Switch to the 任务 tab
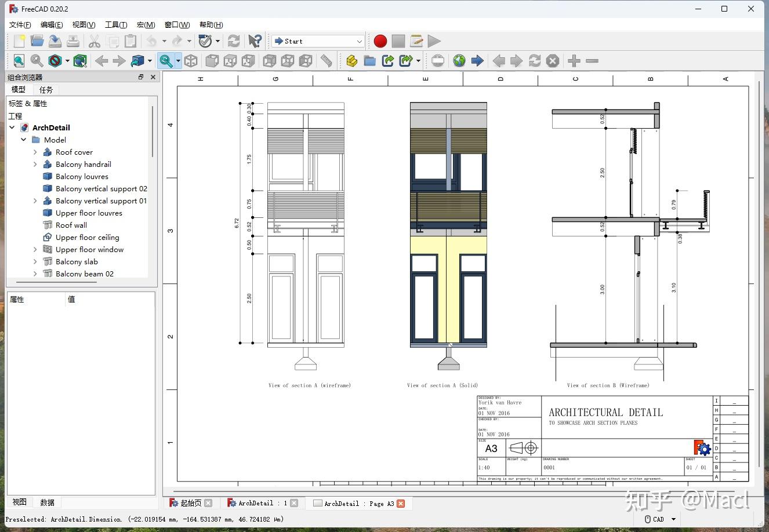The width and height of the screenshot is (769, 532). point(46,90)
